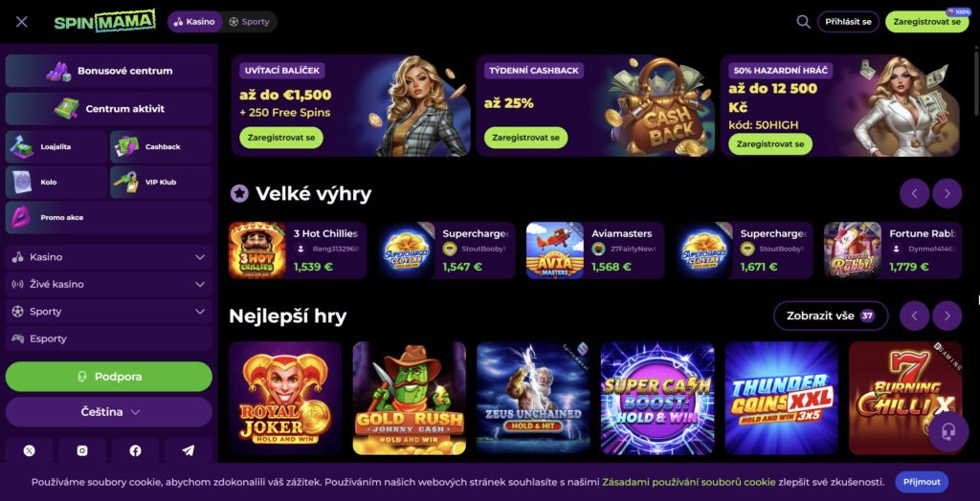This screenshot has width=980, height=501.
Task: Open the Telegram social icon
Action: tap(189, 450)
